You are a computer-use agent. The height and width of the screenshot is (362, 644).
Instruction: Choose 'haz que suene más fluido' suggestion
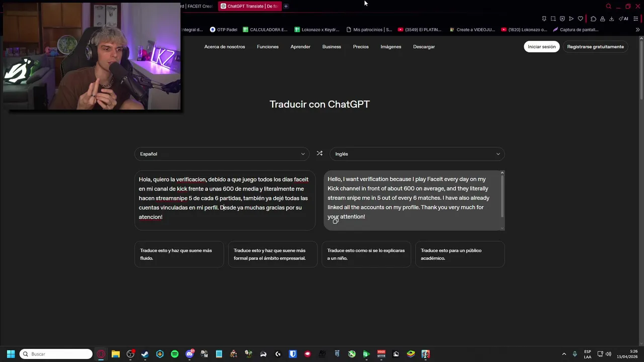pos(179,254)
